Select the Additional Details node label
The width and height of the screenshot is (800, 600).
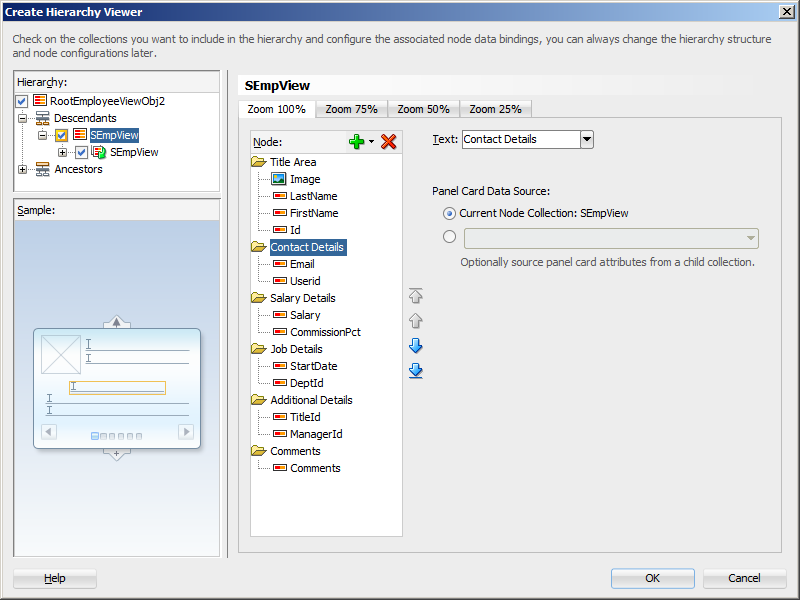(311, 400)
